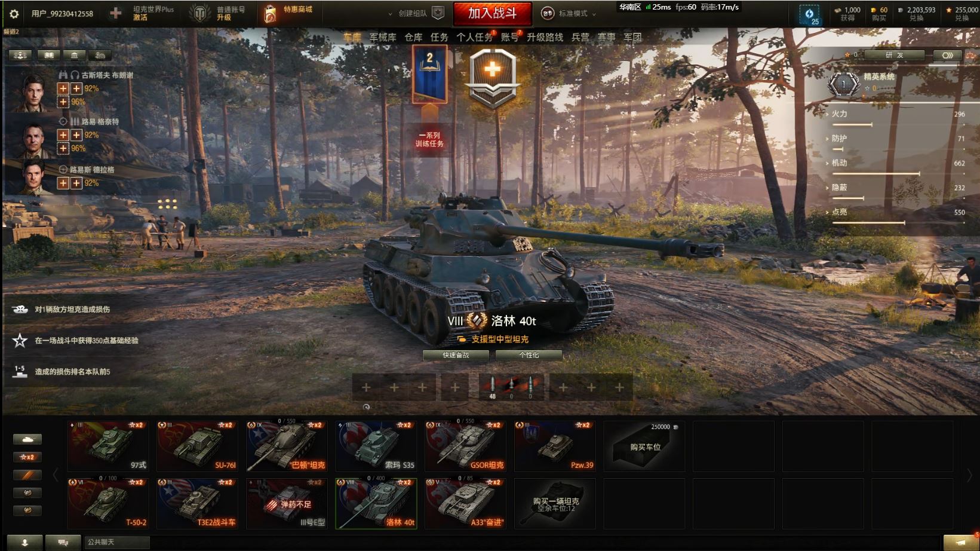This screenshot has width=980, height=551.
Task: Toggle the orange stripe carousel filter
Action: [x=27, y=475]
